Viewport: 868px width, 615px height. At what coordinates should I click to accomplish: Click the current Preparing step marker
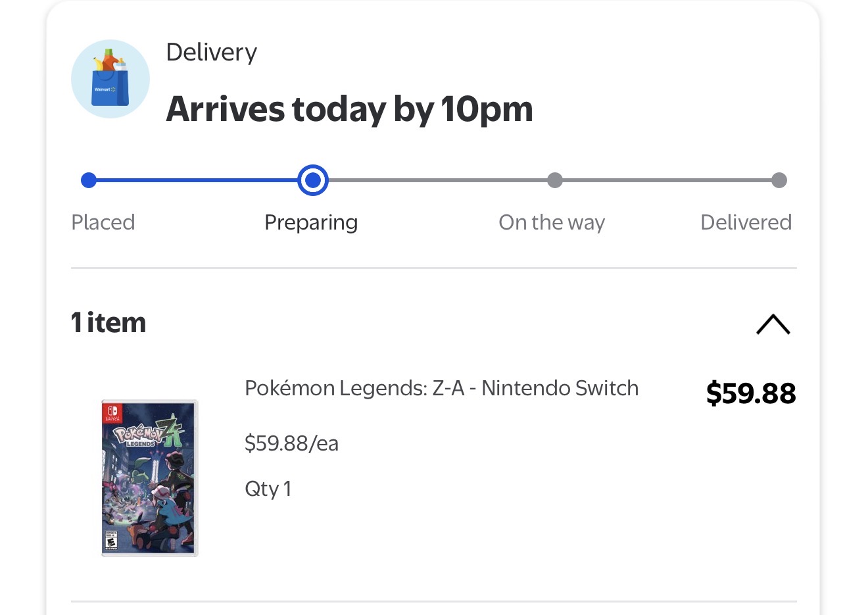(x=313, y=180)
